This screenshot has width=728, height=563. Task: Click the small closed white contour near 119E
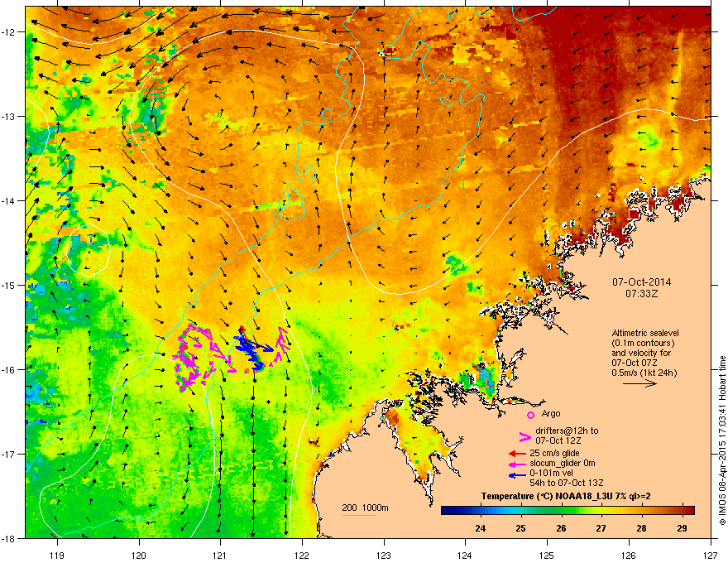pos(89,250)
